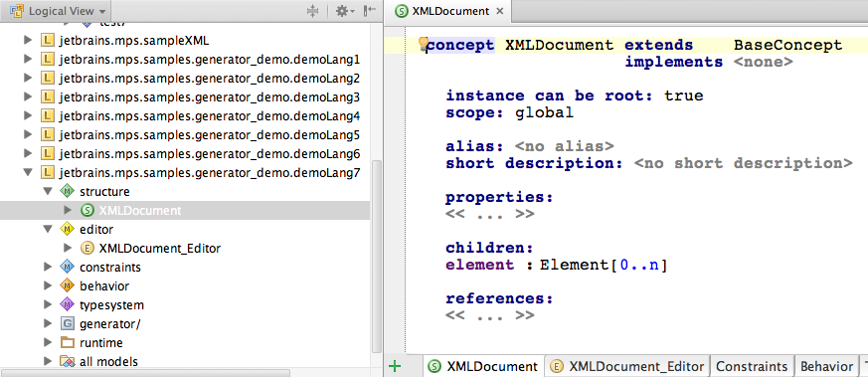Expand the behavior model node
Viewport: 868px width, 377px height.
coord(48,286)
